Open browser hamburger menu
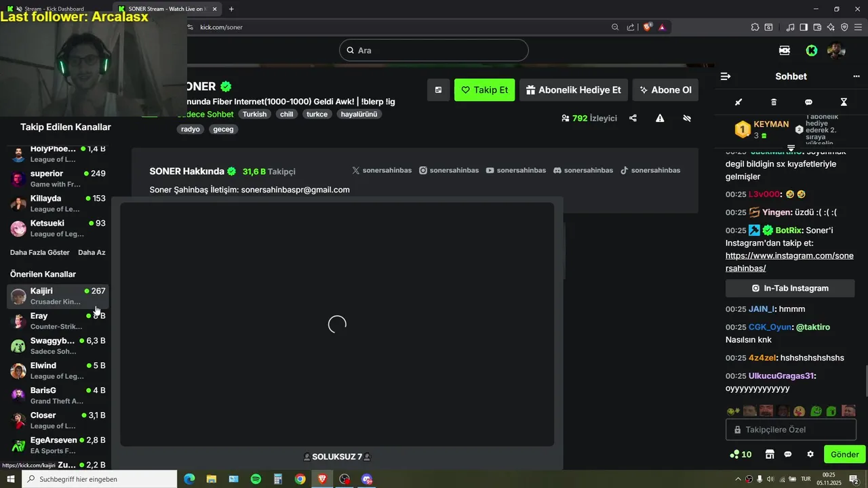 (857, 27)
